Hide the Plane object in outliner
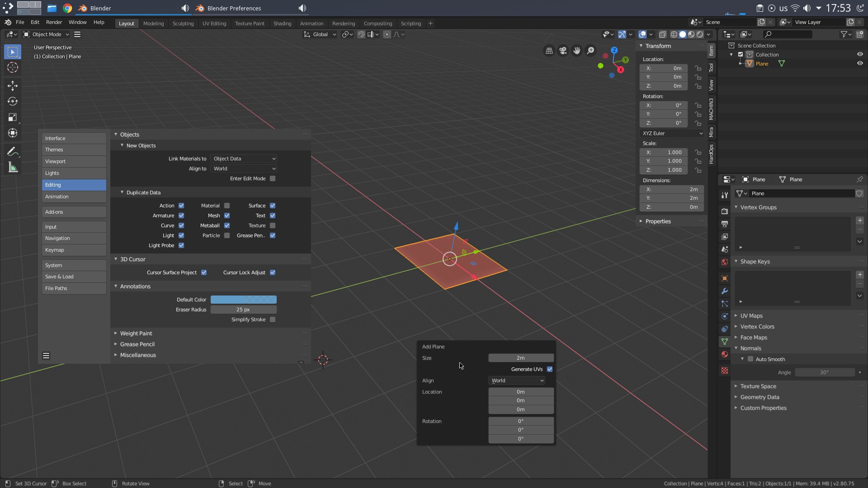 tap(860, 63)
